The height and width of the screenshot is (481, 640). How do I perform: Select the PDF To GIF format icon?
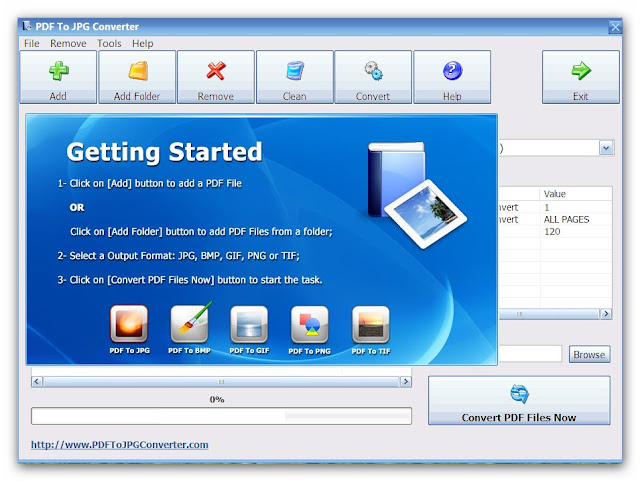click(x=249, y=325)
